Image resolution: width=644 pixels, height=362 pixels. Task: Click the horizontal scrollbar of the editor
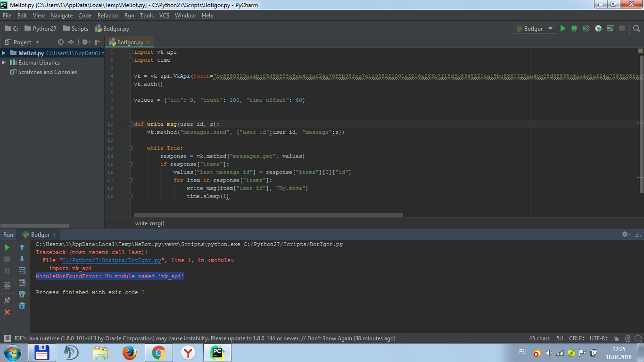click(x=269, y=215)
